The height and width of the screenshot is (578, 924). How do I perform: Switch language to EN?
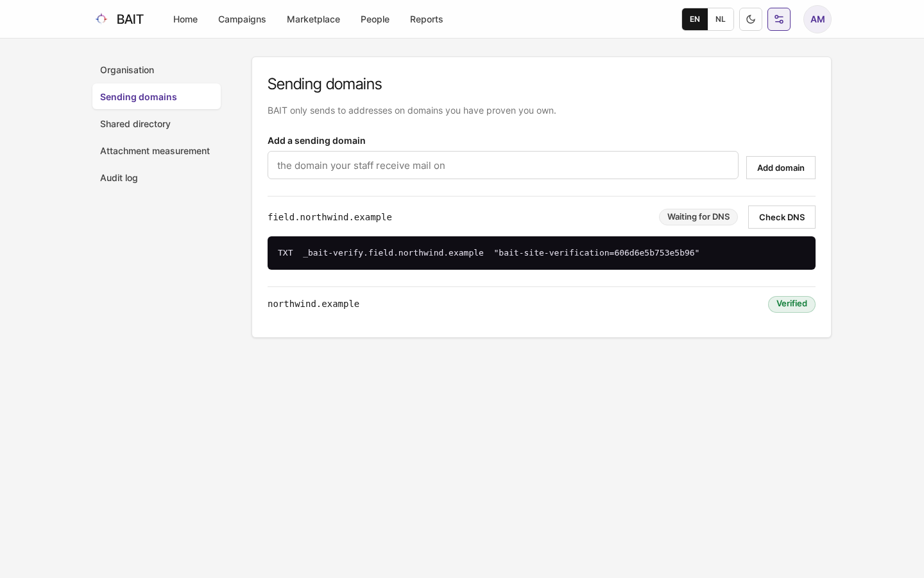(695, 19)
